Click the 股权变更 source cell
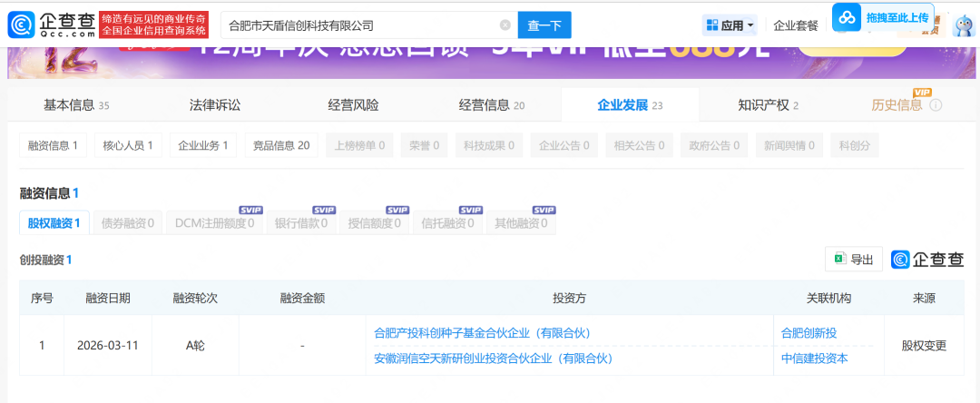980x403 pixels. (x=924, y=346)
